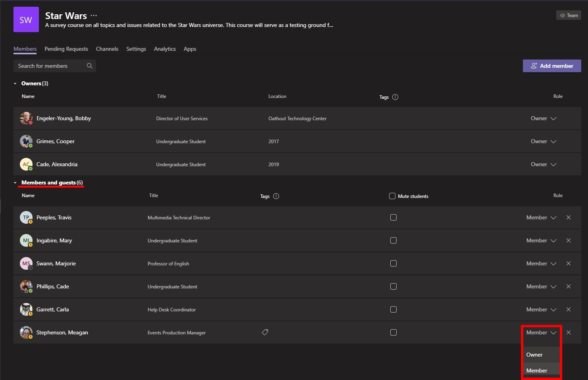Viewport: 588px width, 380px height.
Task: Mute Swann, Marjorie using her checkbox
Action: coord(393,263)
